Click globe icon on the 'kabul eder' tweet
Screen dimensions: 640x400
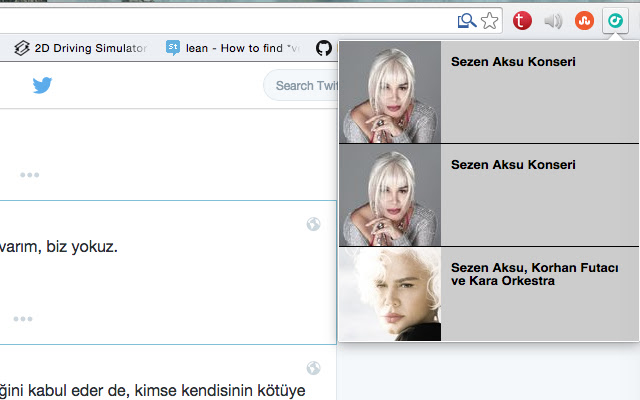point(313,368)
